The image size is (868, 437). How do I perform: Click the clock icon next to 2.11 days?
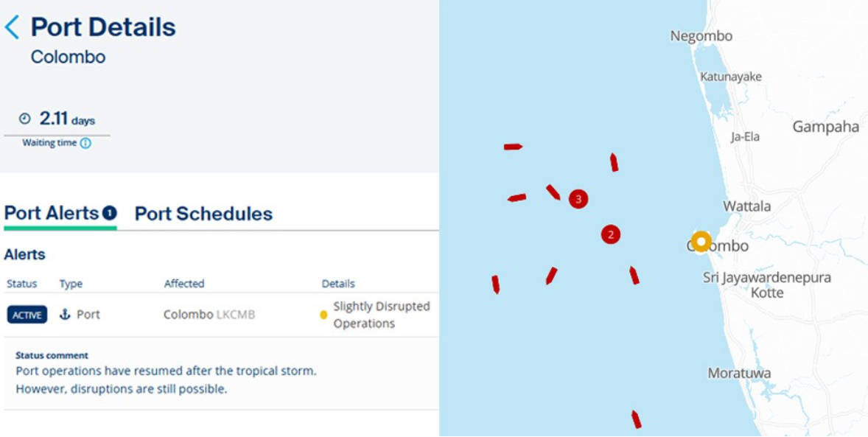point(25,119)
